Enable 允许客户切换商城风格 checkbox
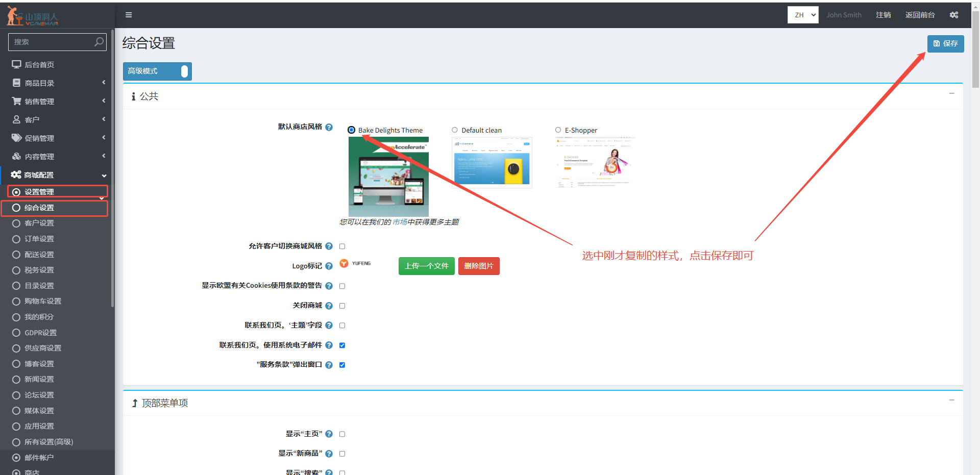980x475 pixels. click(x=342, y=246)
